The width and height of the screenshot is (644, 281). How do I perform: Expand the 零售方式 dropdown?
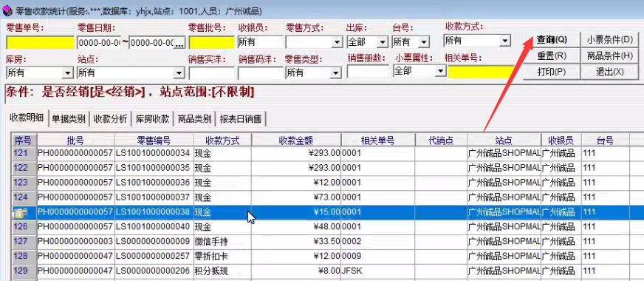[x=337, y=42]
